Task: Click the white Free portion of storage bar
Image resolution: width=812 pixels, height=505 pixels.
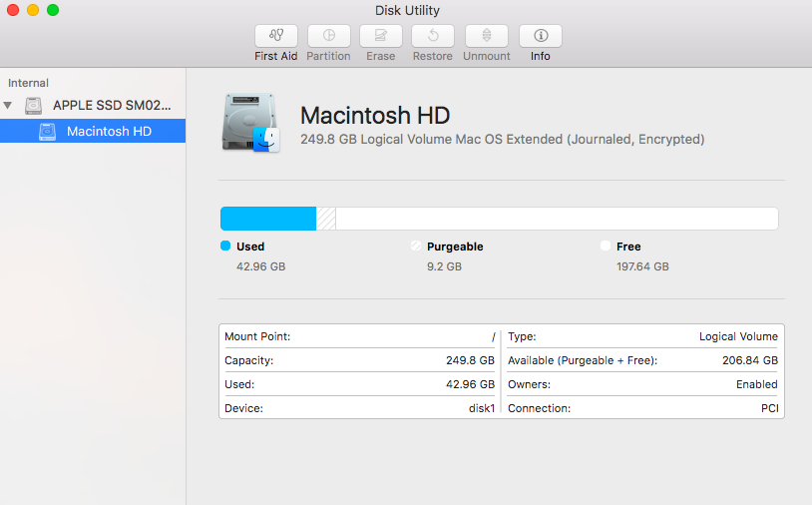Action: tap(557, 219)
